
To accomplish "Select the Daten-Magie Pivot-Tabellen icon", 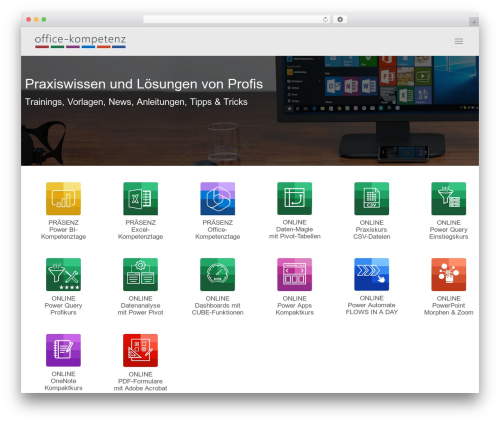I will tap(294, 198).
